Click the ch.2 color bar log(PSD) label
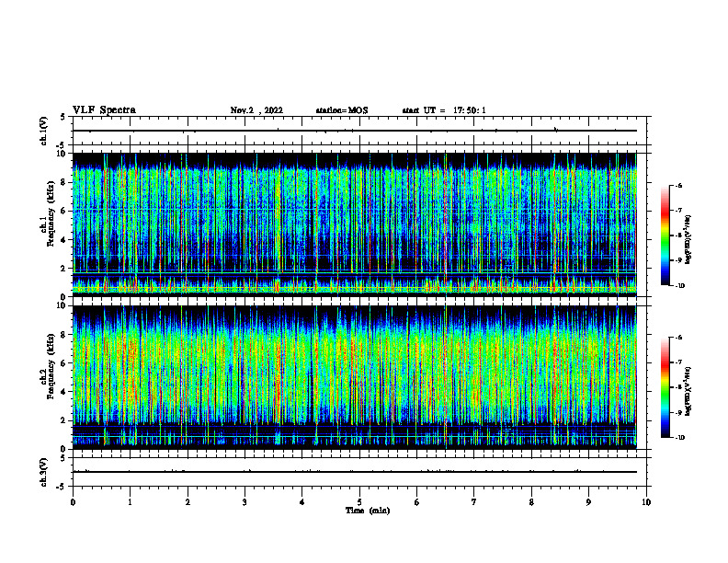Viewport: 728px width, 563px height. pyautogui.click(x=688, y=392)
